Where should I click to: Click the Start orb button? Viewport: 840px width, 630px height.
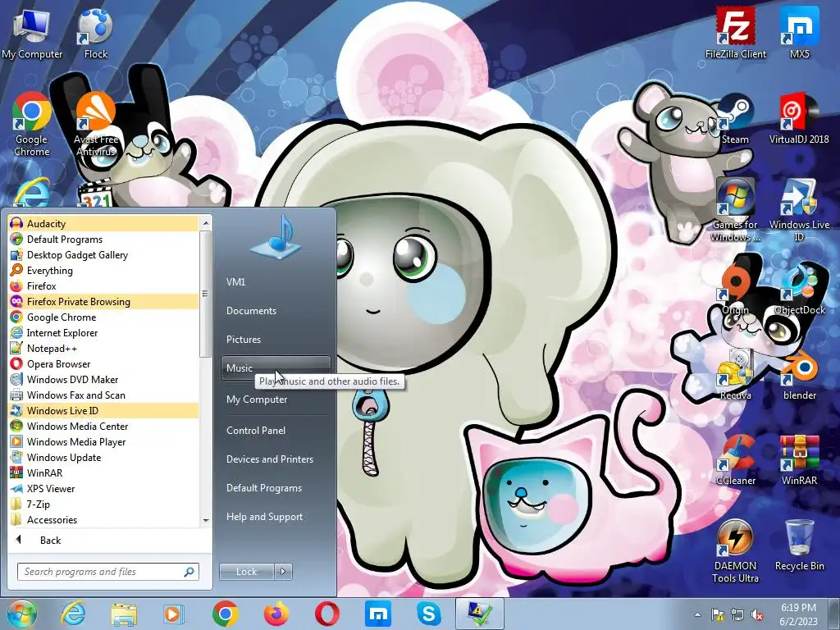pyautogui.click(x=21, y=614)
